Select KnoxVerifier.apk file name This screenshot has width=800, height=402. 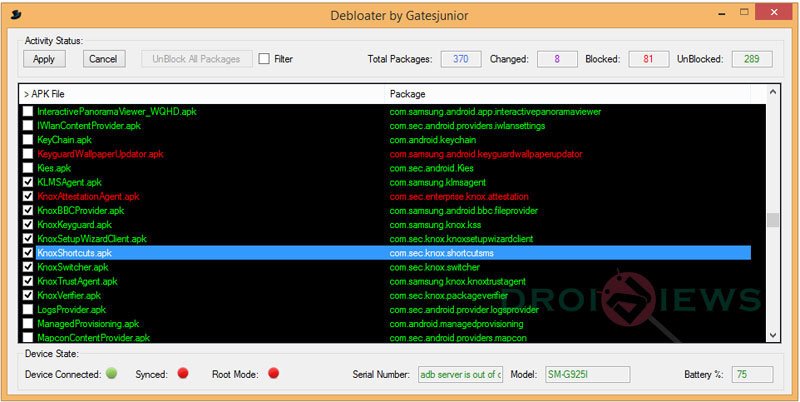[69, 295]
